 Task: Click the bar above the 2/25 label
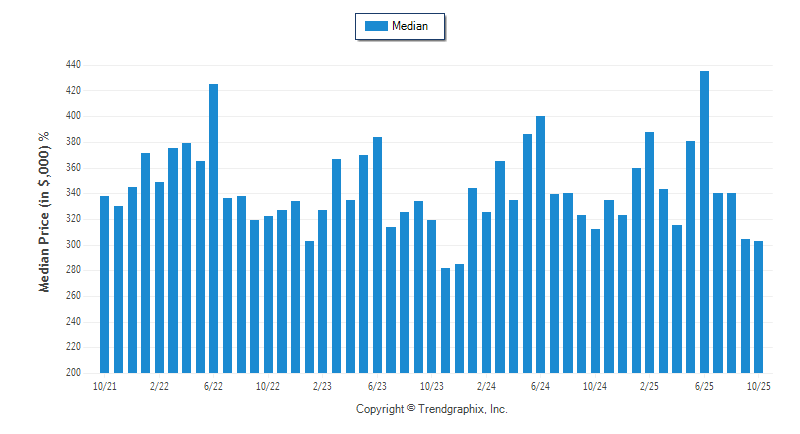pos(650,252)
